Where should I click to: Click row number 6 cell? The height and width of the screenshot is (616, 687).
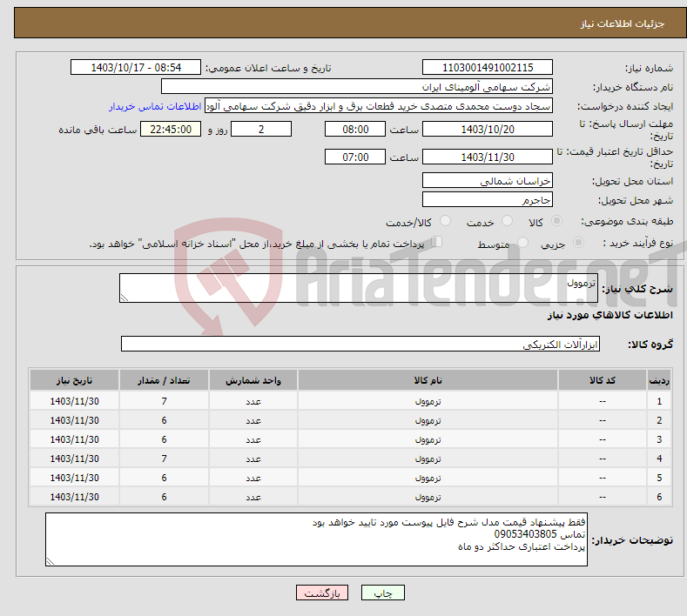pos(659,498)
